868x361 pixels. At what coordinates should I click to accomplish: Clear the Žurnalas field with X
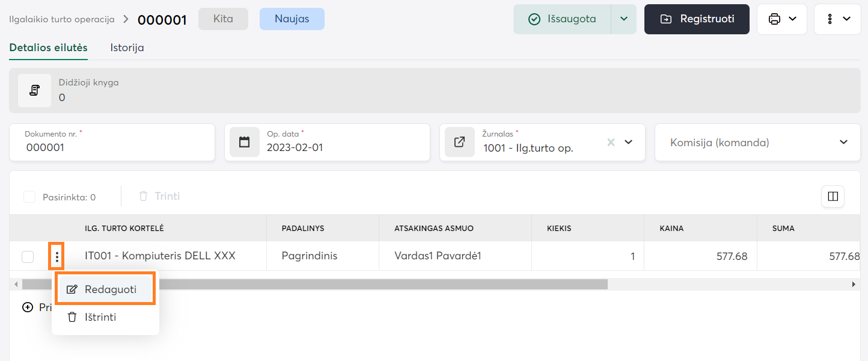[x=611, y=143]
